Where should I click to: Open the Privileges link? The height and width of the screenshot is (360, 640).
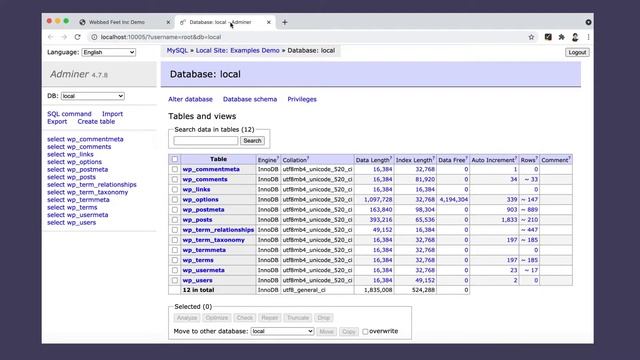point(302,99)
